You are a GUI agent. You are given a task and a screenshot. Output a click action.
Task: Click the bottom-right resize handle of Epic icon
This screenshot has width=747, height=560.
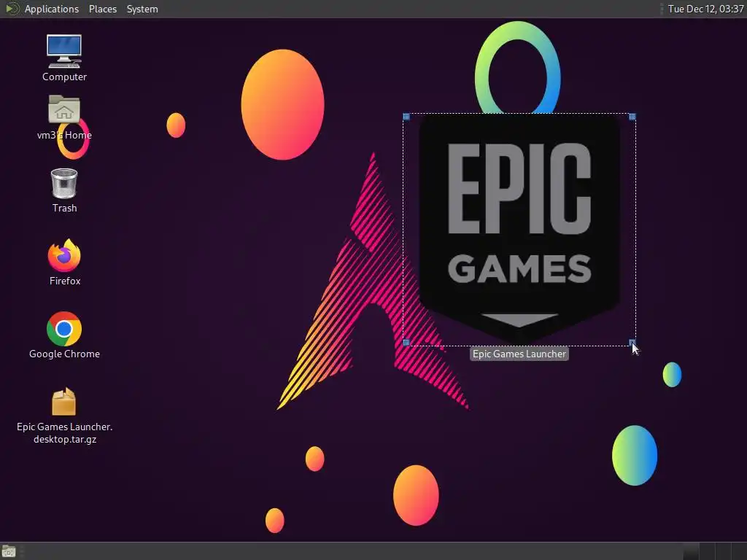coord(632,343)
